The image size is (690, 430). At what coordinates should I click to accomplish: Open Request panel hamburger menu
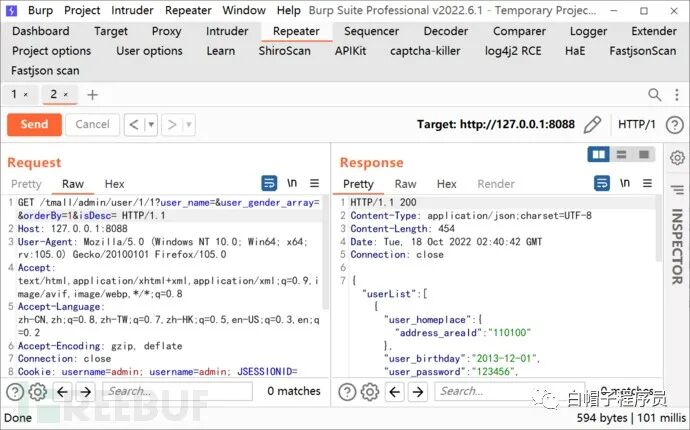point(314,183)
